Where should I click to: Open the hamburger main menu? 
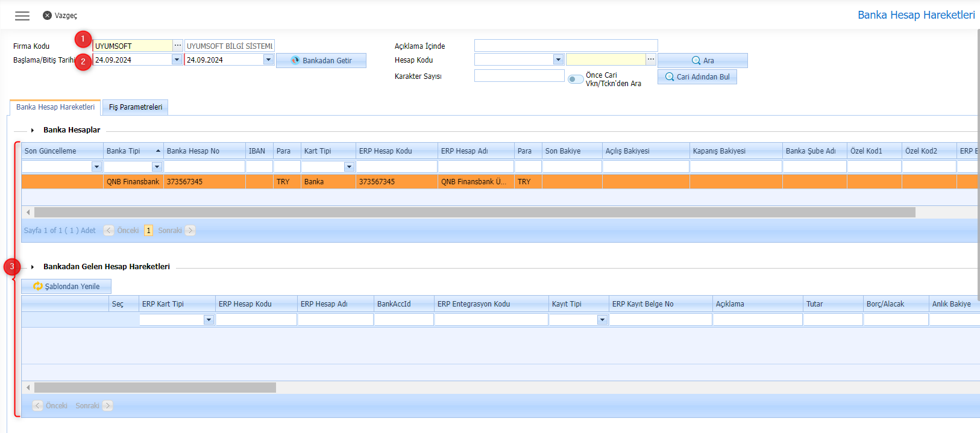(22, 16)
